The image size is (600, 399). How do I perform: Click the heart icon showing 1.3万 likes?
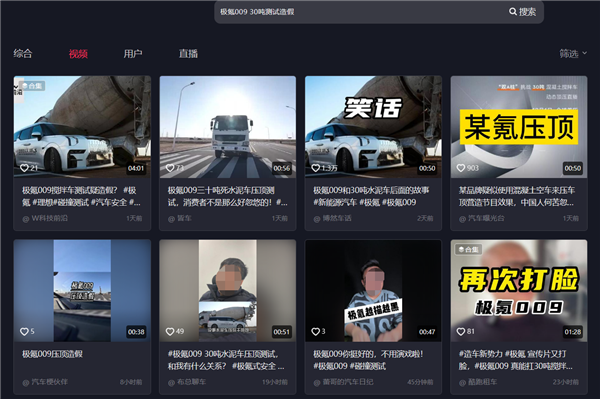coord(315,168)
